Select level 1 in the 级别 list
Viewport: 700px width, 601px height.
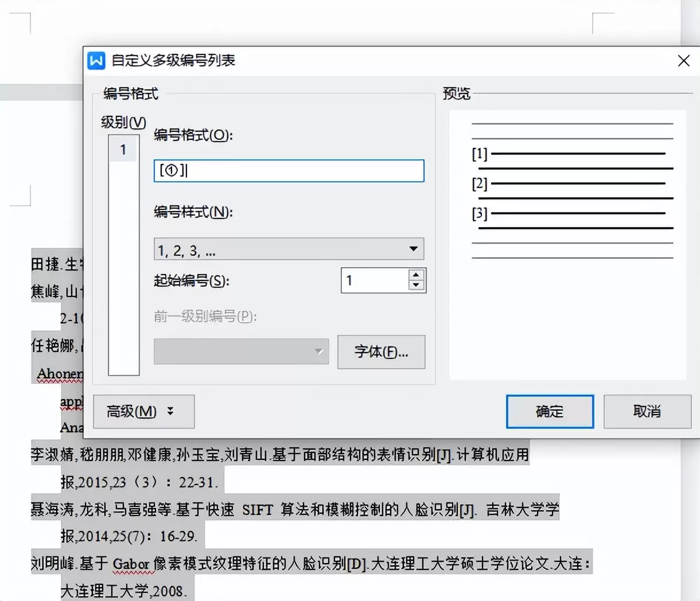123,150
